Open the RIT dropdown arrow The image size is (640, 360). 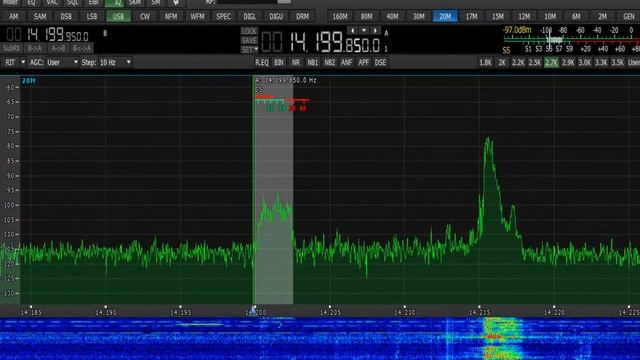pos(23,62)
